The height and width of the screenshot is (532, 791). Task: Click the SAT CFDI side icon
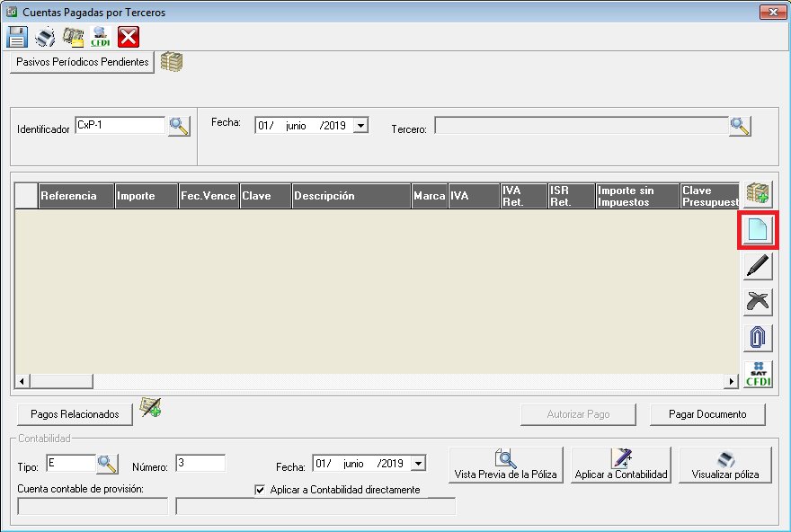[x=757, y=374]
